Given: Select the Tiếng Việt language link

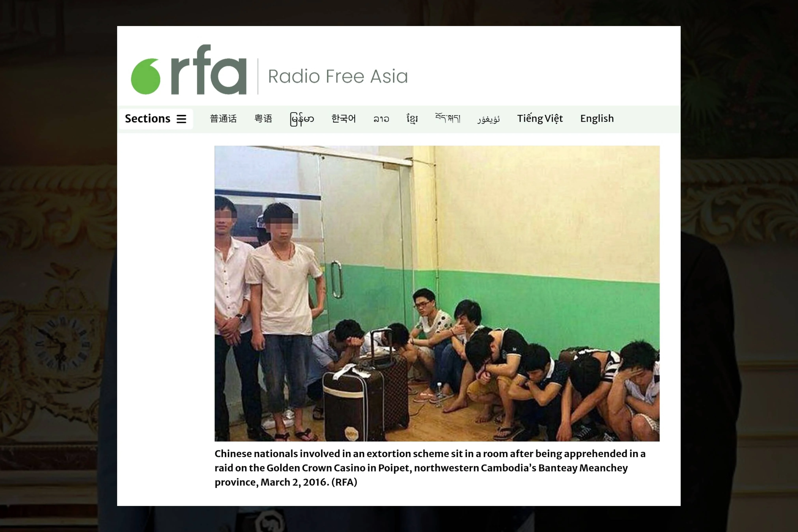Looking at the screenshot, I should click(540, 119).
